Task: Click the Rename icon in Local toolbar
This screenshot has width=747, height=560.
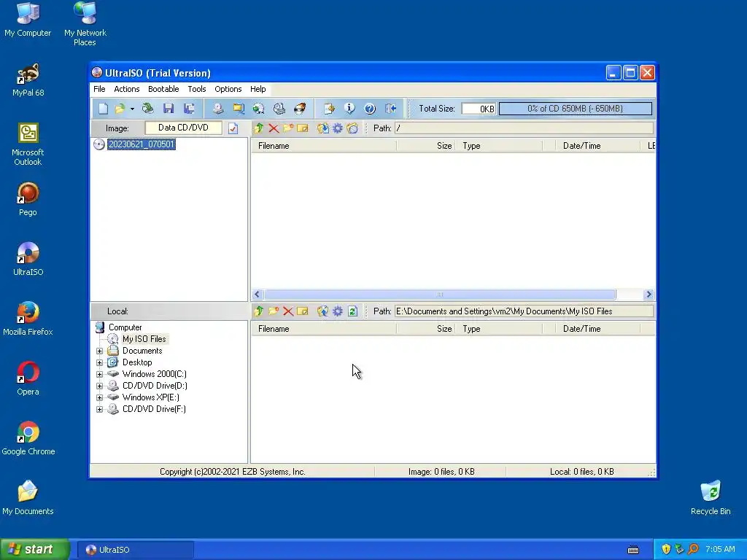Action: [303, 311]
